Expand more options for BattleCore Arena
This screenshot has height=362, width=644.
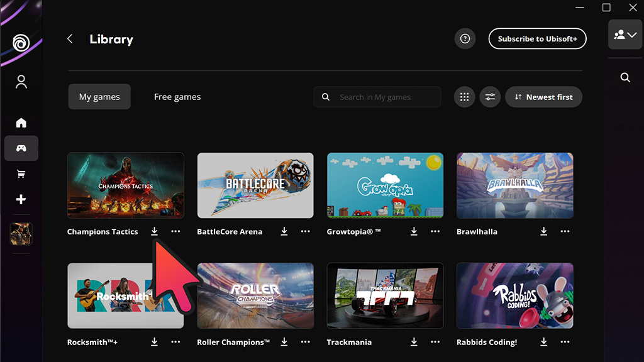click(x=306, y=231)
